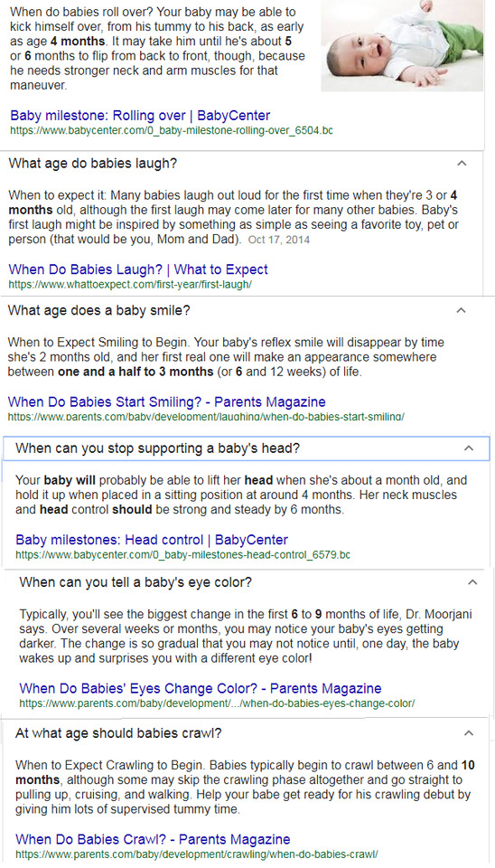Click the babycenter.com rolling-over URL text

point(172,130)
